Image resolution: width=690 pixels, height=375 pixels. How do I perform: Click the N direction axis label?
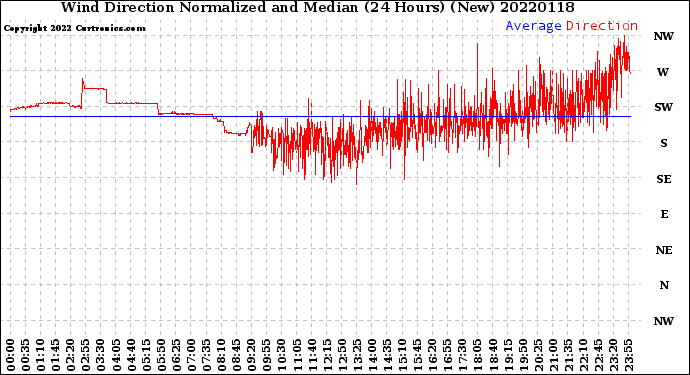pos(664,286)
